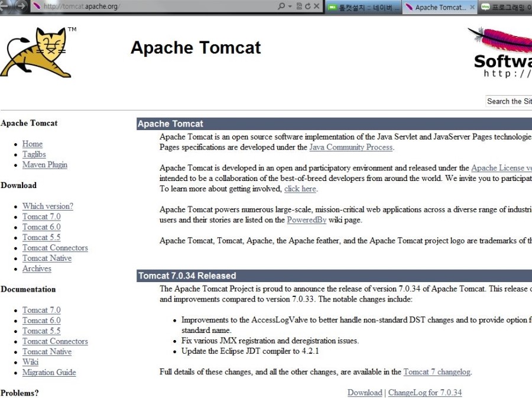Open Tomcat Connectors under Documentation section
Screen dimensions: 532x398
(55, 341)
